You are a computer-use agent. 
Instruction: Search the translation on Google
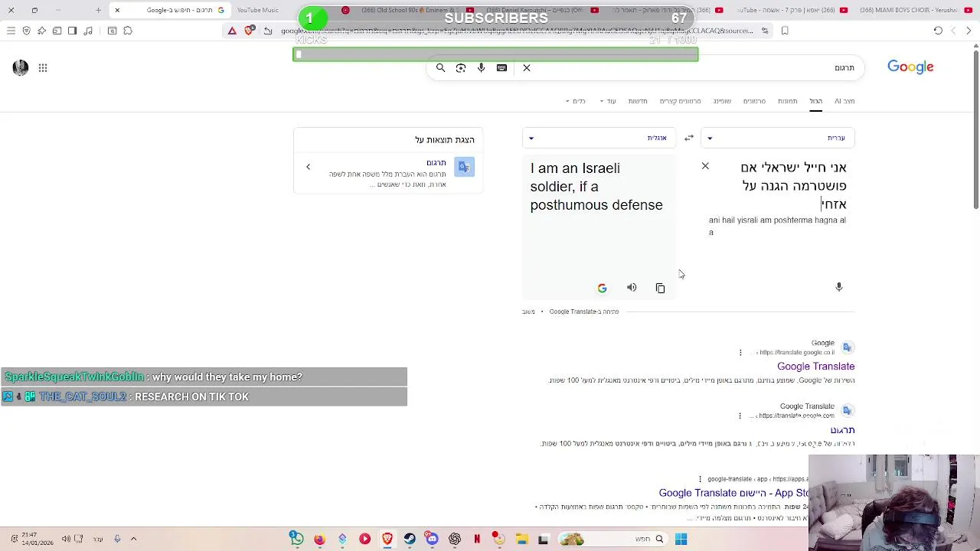(x=602, y=288)
